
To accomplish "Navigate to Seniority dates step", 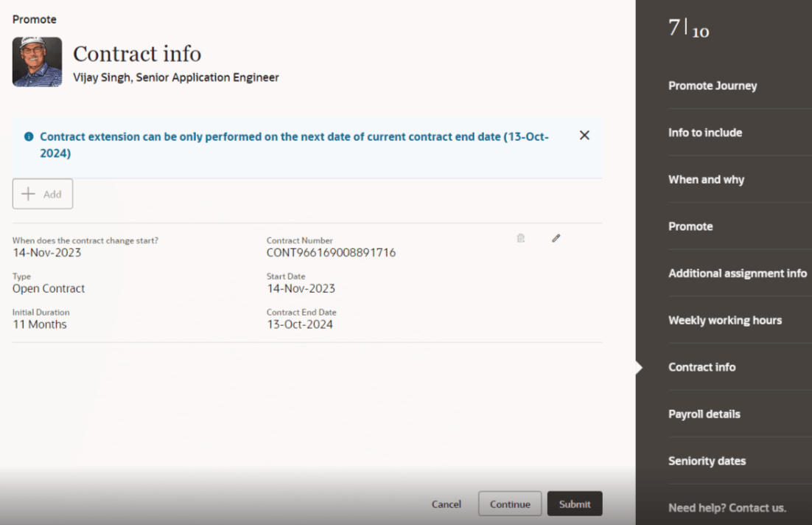I will (707, 462).
